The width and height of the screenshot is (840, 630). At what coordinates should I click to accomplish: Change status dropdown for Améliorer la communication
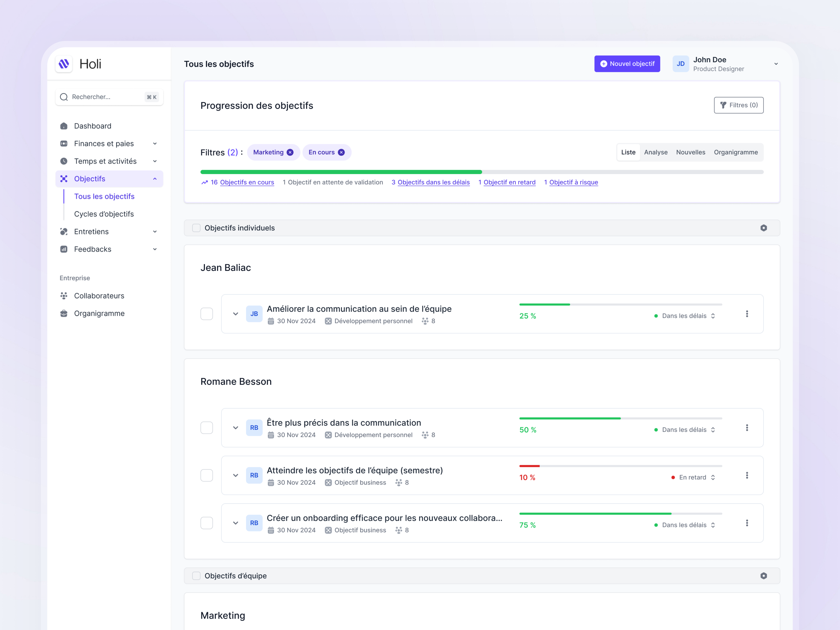click(x=685, y=316)
